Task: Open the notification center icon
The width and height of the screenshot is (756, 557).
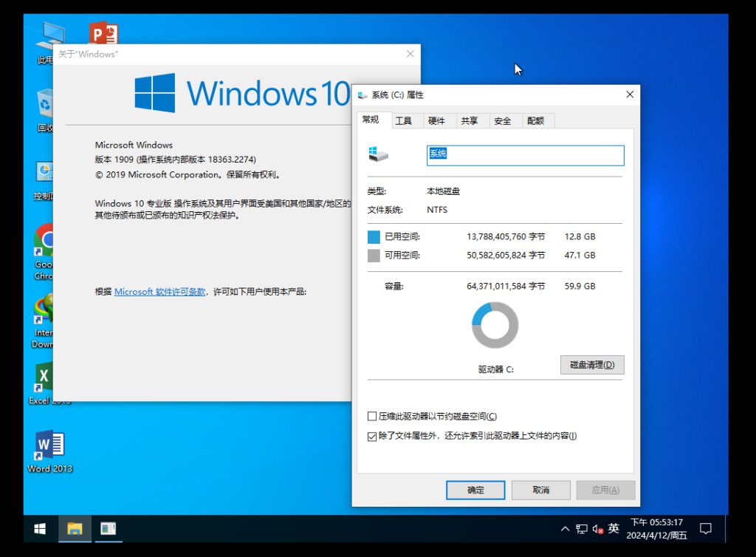Action: tap(705, 528)
